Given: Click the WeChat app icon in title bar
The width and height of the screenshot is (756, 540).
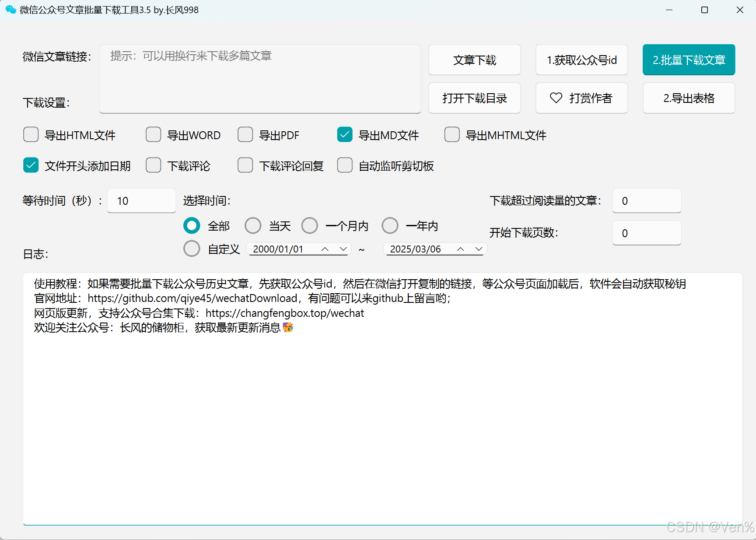Looking at the screenshot, I should (10, 10).
